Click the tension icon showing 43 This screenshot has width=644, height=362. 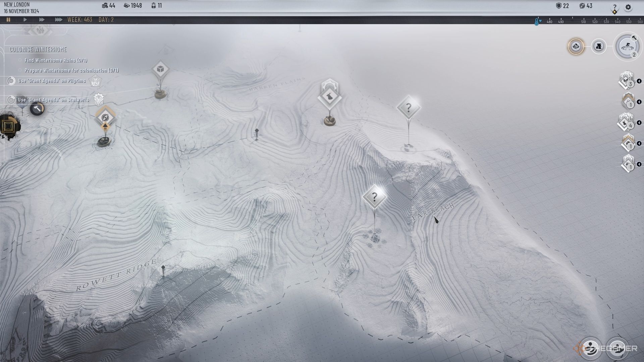(582, 6)
